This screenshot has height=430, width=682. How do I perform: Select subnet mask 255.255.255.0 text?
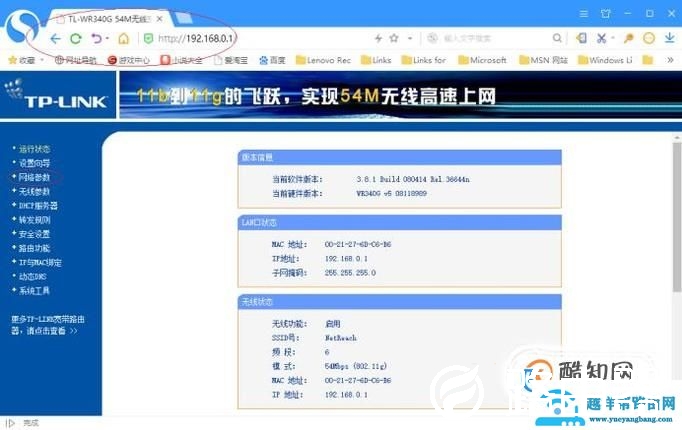point(350,273)
